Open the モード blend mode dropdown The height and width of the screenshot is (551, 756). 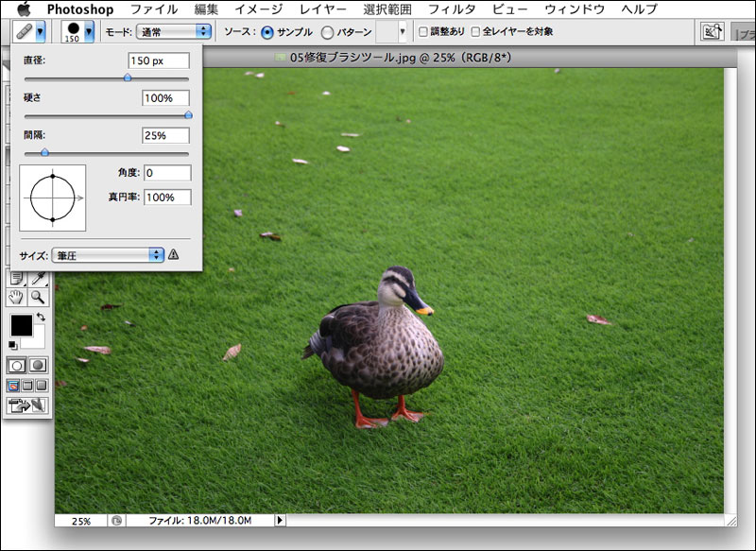173,31
